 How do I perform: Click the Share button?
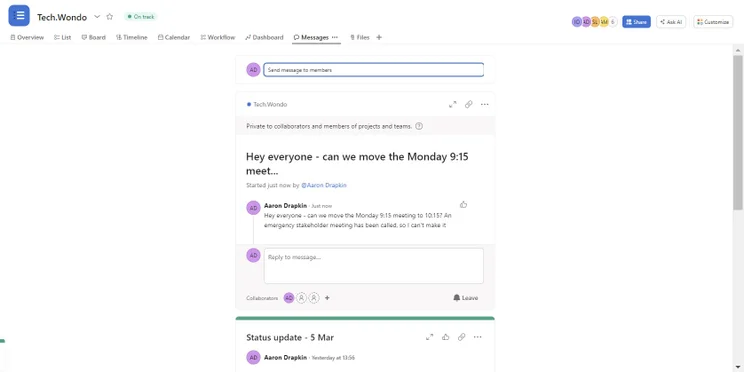click(x=636, y=22)
